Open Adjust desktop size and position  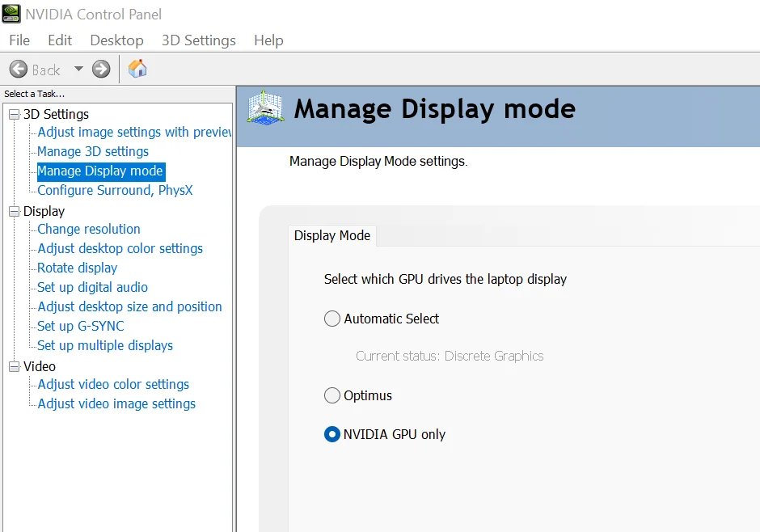click(129, 306)
